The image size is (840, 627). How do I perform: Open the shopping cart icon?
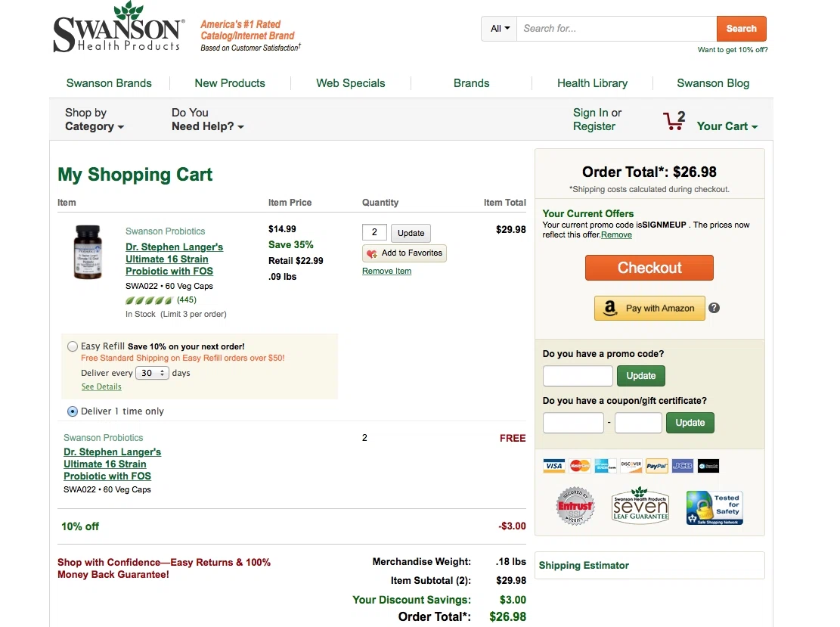[x=674, y=120]
